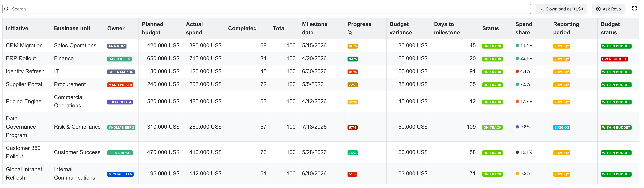Click the MARC WEBER owner tag
Image resolution: width=644 pixels, height=188 pixels.
(x=120, y=85)
